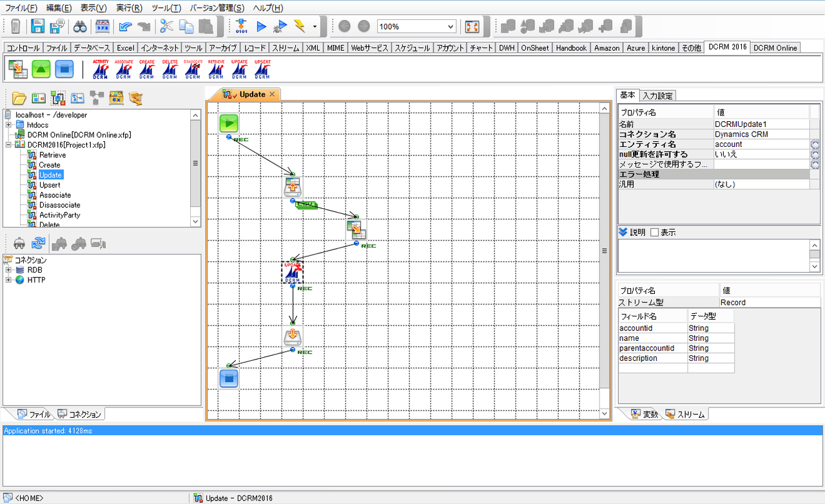Switch to the DCRM Online component tab
825x504 pixels.
point(775,48)
